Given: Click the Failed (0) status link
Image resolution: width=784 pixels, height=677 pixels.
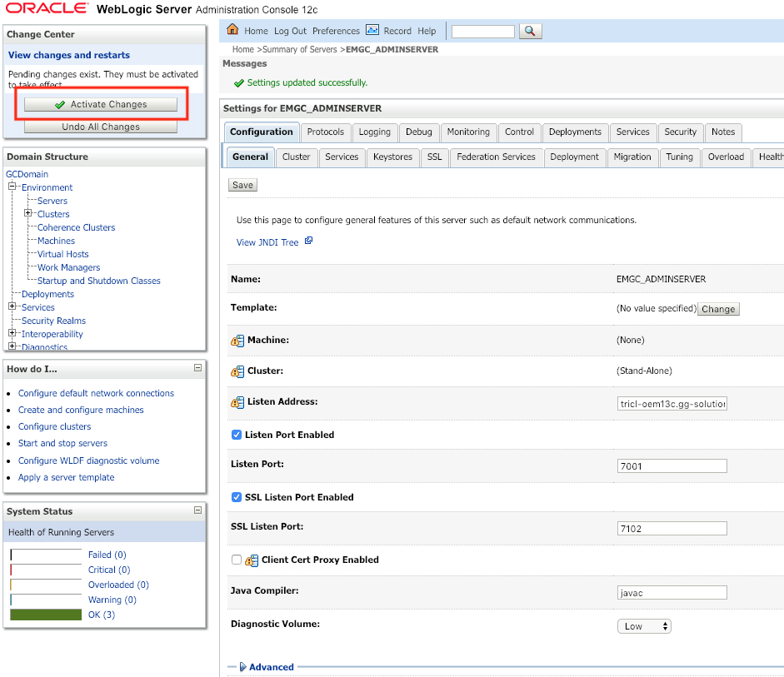Looking at the screenshot, I should click(x=107, y=555).
